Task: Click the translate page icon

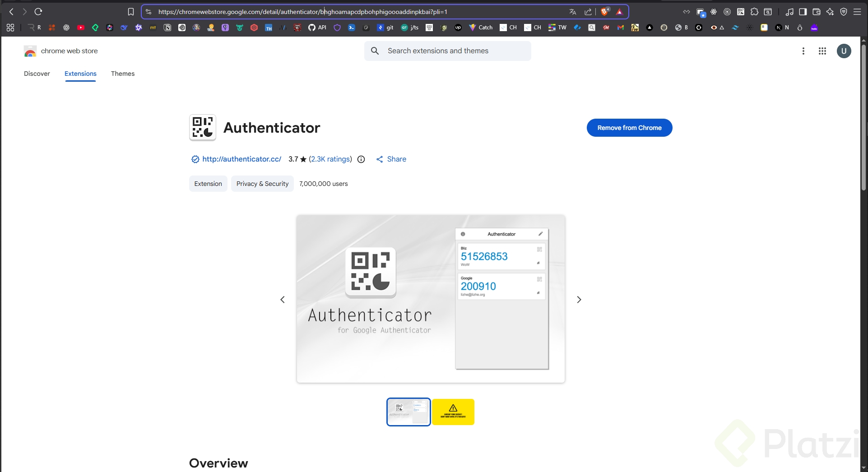Action: (573, 12)
